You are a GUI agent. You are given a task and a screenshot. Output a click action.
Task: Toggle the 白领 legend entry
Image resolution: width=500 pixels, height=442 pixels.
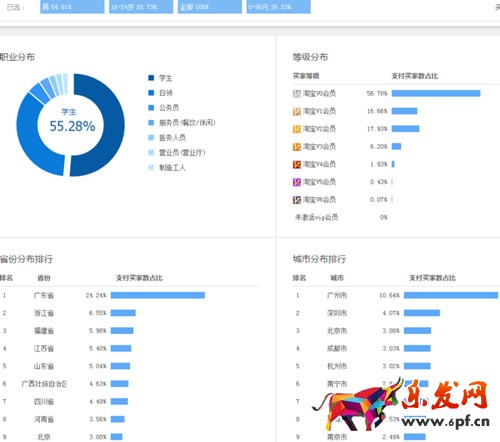pos(160,93)
